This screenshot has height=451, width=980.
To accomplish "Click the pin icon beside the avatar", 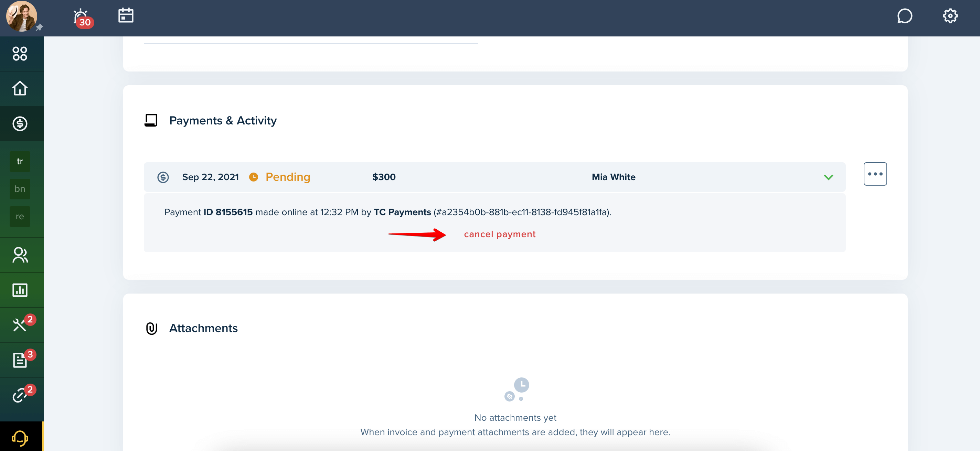I will 39,27.
